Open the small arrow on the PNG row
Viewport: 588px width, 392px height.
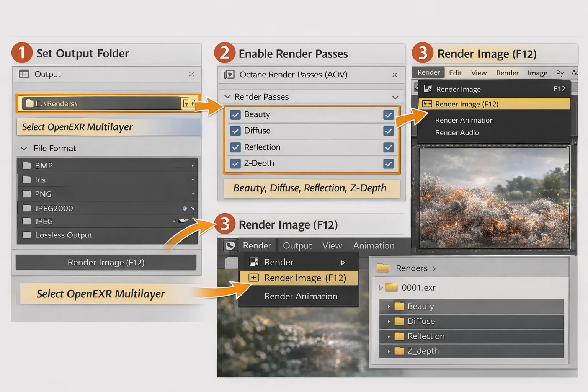(x=193, y=194)
